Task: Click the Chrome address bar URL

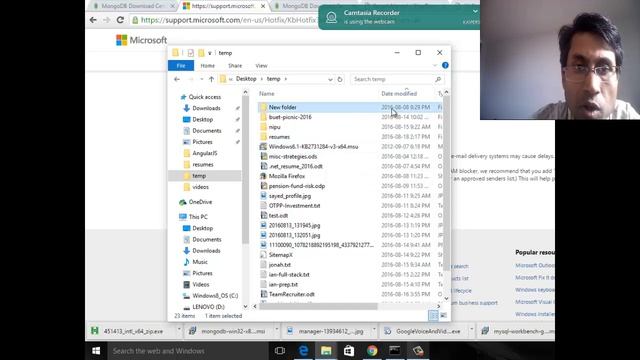Action: (229, 20)
